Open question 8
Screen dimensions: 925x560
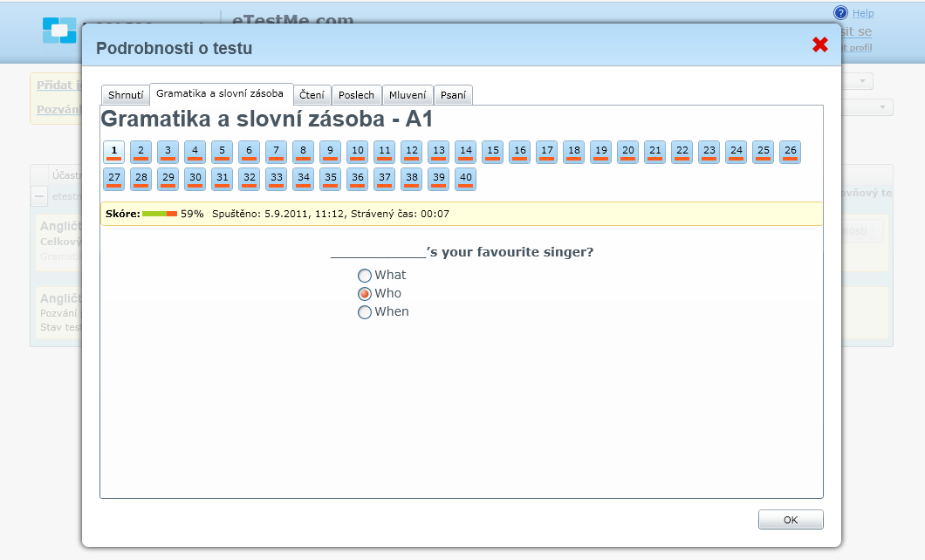(303, 152)
